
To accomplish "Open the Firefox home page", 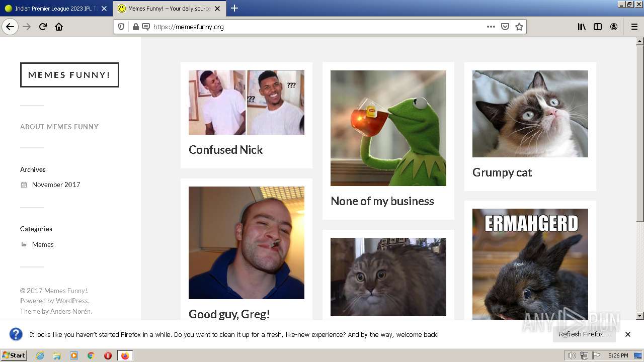I will [59, 27].
